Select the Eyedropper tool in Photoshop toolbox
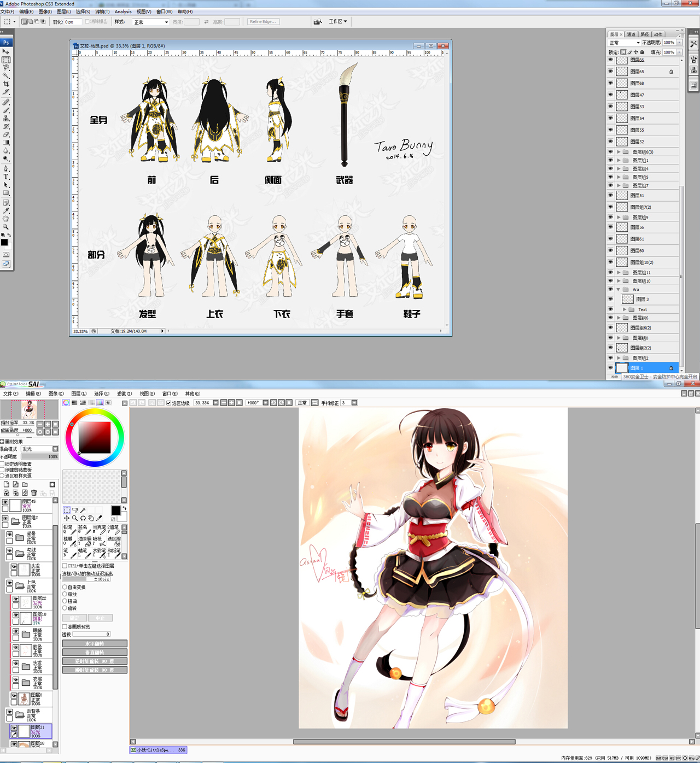Screen dimensions: 700x763 [6, 210]
